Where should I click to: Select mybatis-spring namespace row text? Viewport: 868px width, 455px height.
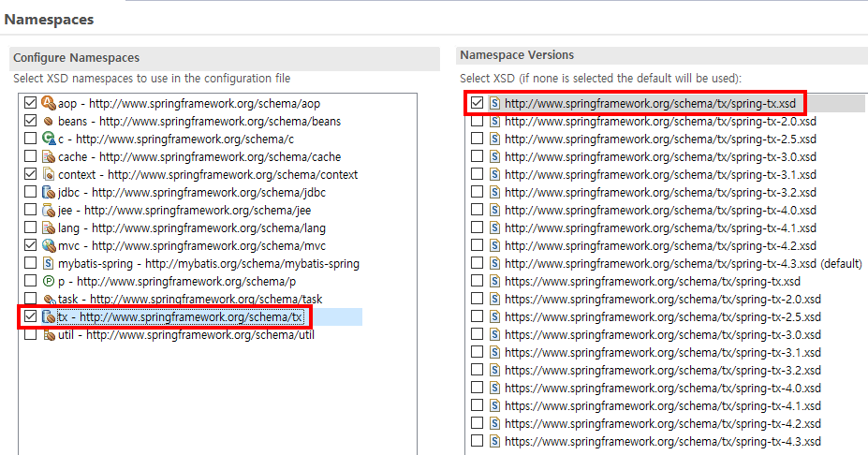point(209,263)
